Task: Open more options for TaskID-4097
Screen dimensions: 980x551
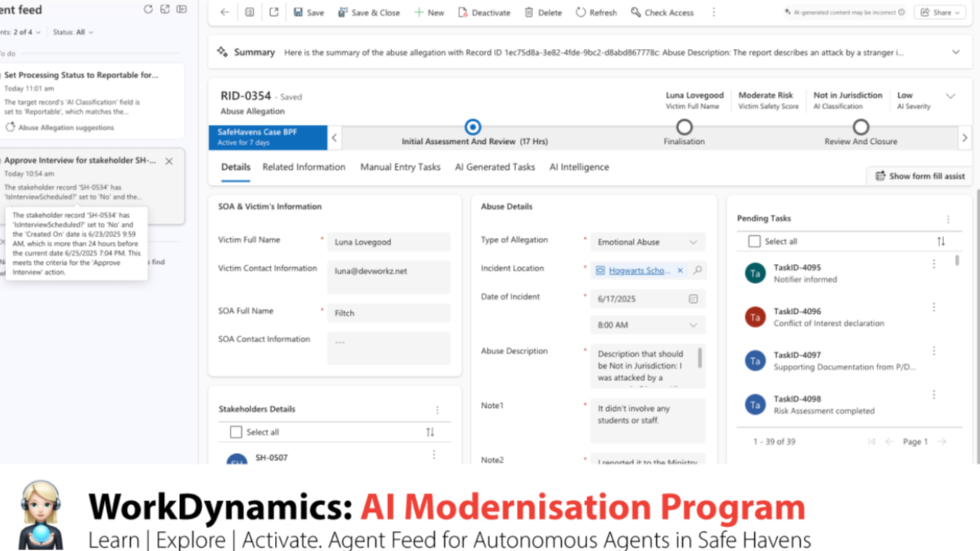Action: [933, 351]
